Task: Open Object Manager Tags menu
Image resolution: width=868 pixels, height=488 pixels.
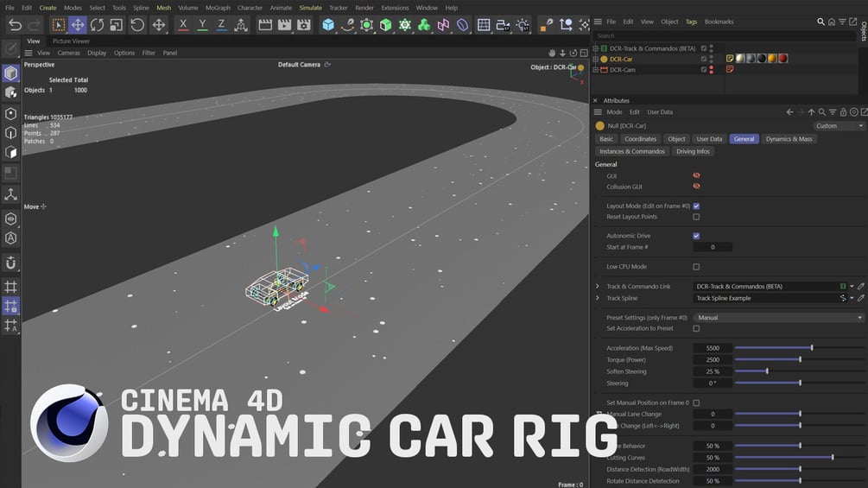Action: (x=692, y=22)
